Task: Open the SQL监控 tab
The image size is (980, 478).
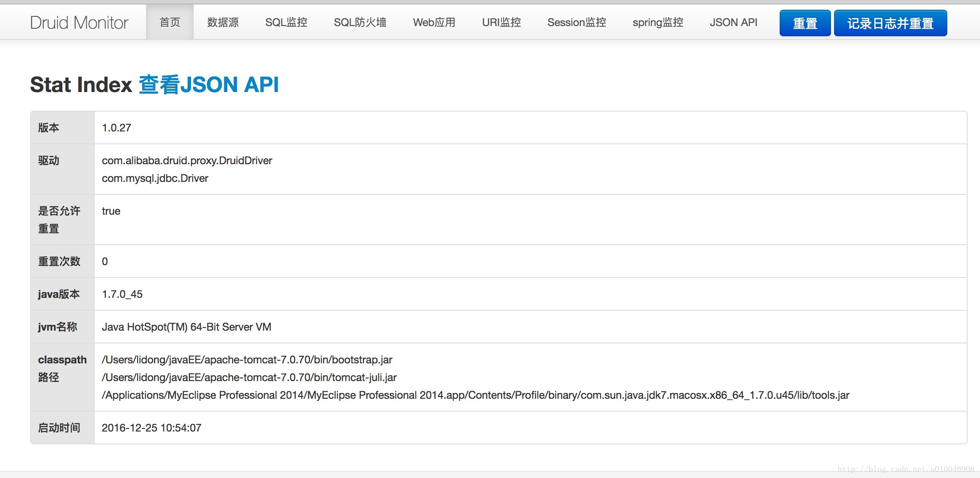Action: pyautogui.click(x=286, y=23)
